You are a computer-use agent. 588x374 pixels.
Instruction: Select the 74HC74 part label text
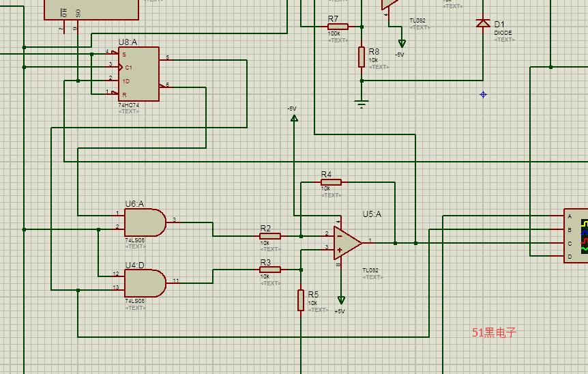128,105
